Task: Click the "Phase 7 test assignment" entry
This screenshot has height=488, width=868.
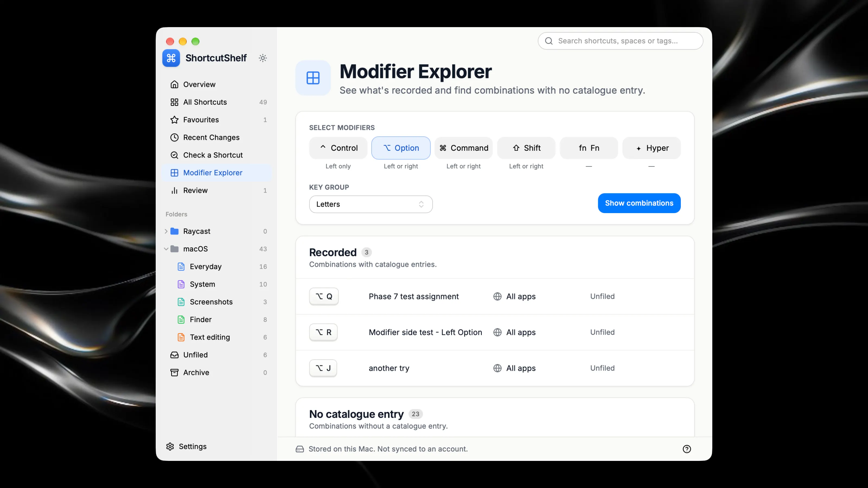Action: [413, 296]
